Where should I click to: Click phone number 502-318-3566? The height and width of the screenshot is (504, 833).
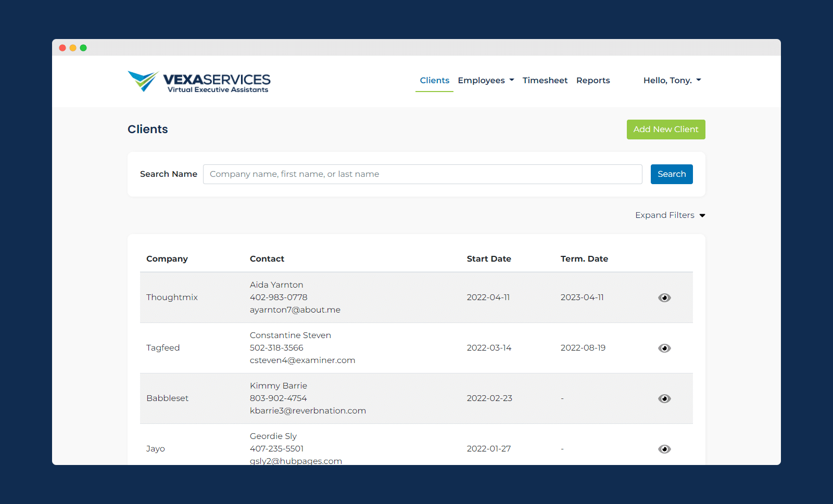pos(276,348)
